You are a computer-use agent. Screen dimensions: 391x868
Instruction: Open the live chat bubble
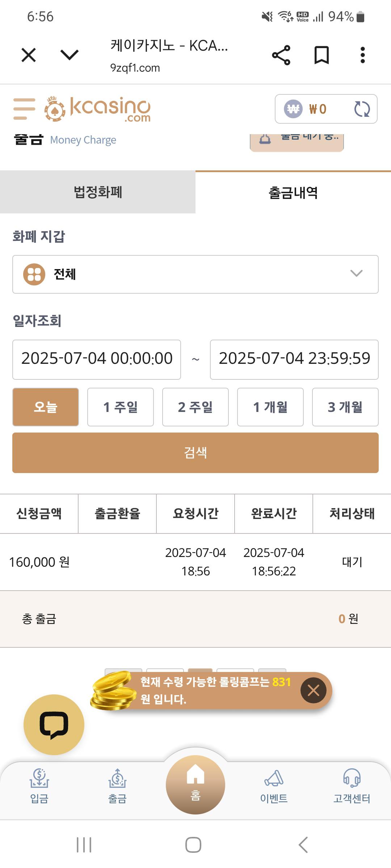pos(54,724)
